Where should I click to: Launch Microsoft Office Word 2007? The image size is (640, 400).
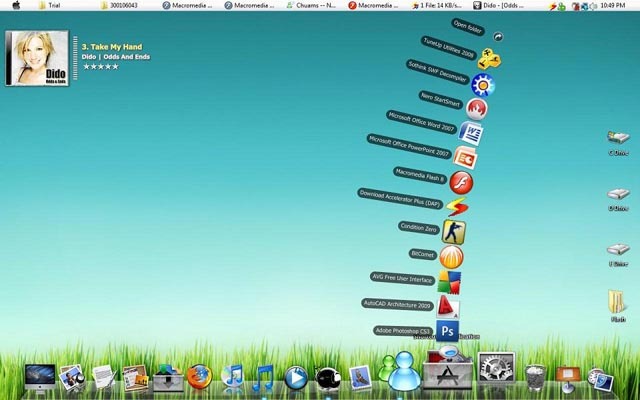[x=471, y=133]
